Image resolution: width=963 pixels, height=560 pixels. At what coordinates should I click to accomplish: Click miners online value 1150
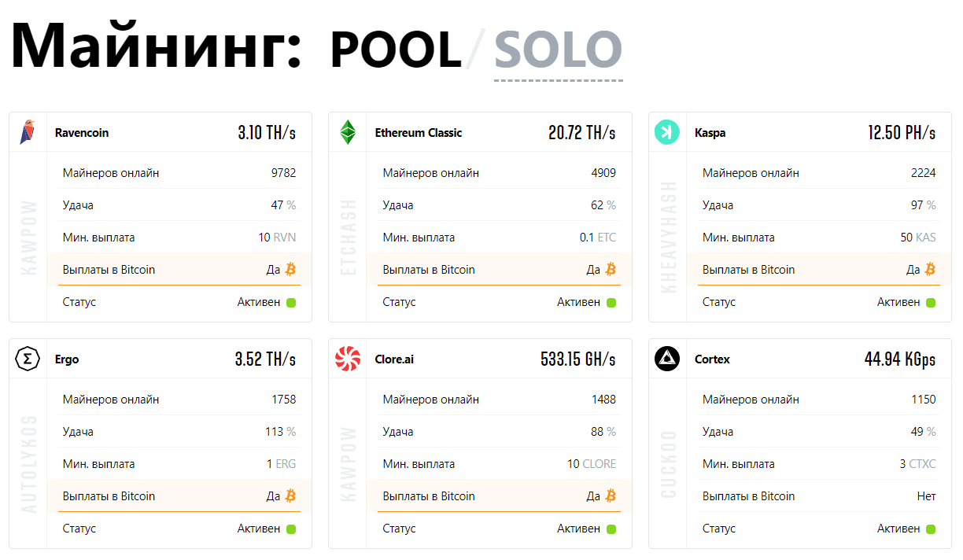point(924,400)
